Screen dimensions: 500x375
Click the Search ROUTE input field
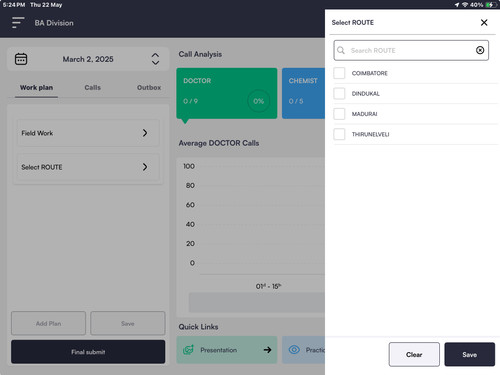(411, 50)
